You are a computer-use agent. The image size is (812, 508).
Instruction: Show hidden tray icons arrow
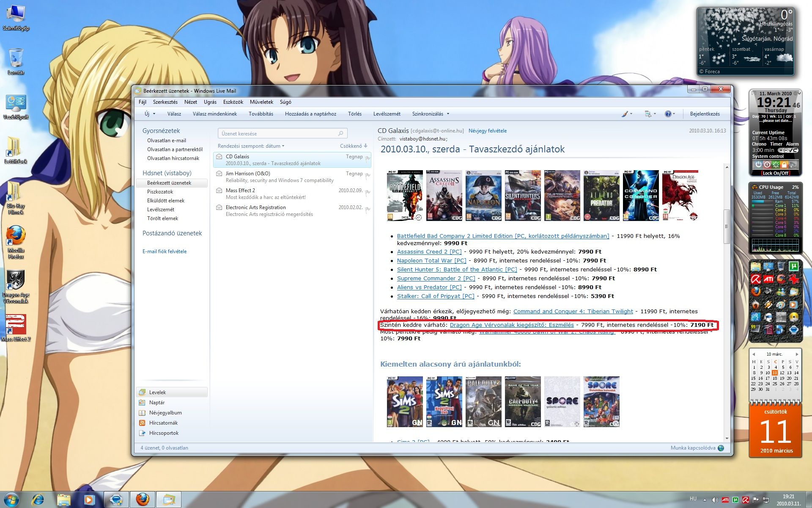pos(705,500)
